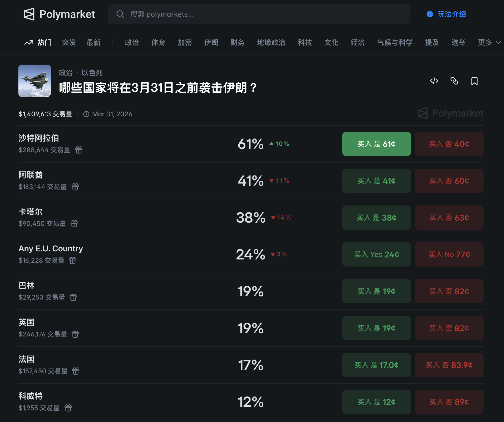Click the gift icon under 英国
Viewport: 504px width, 422px height.
click(x=75, y=334)
